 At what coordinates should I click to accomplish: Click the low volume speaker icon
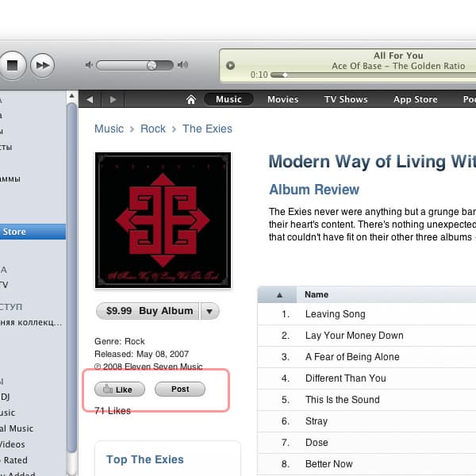pos(89,65)
